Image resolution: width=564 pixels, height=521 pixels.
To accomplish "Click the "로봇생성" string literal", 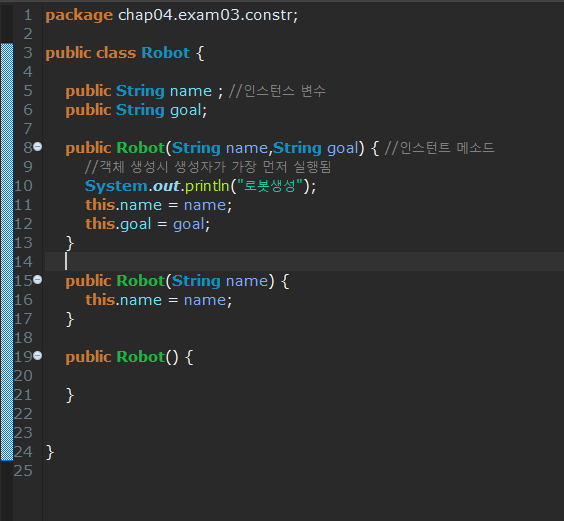I will pos(269,186).
